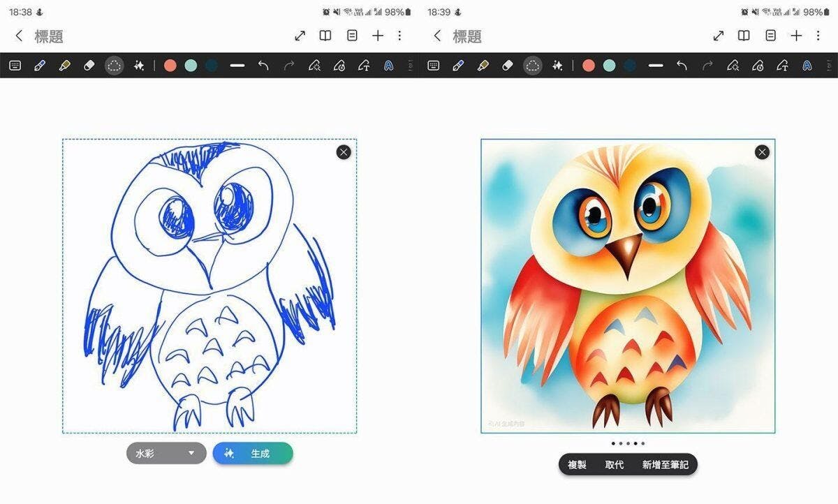Image resolution: width=838 pixels, height=504 pixels.
Task: Toggle page layout icon on right screen
Action: (770, 36)
